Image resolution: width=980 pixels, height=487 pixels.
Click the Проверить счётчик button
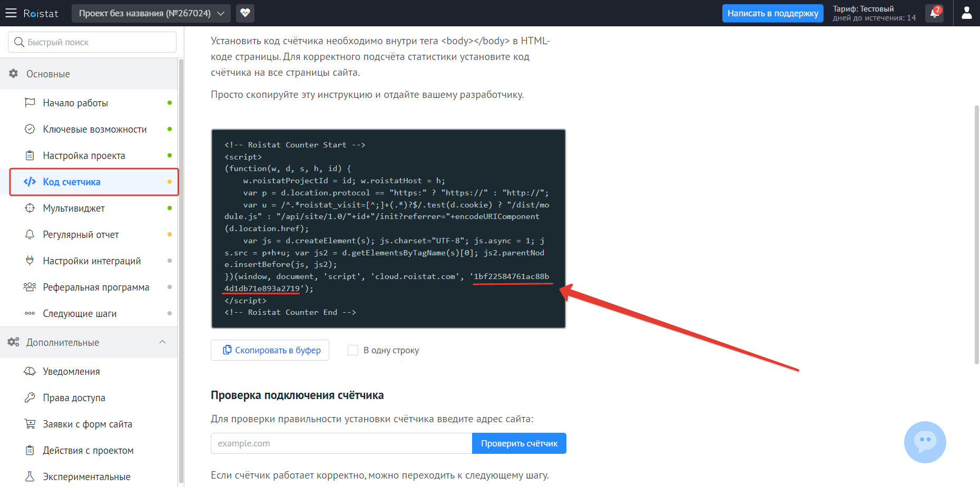click(x=519, y=443)
